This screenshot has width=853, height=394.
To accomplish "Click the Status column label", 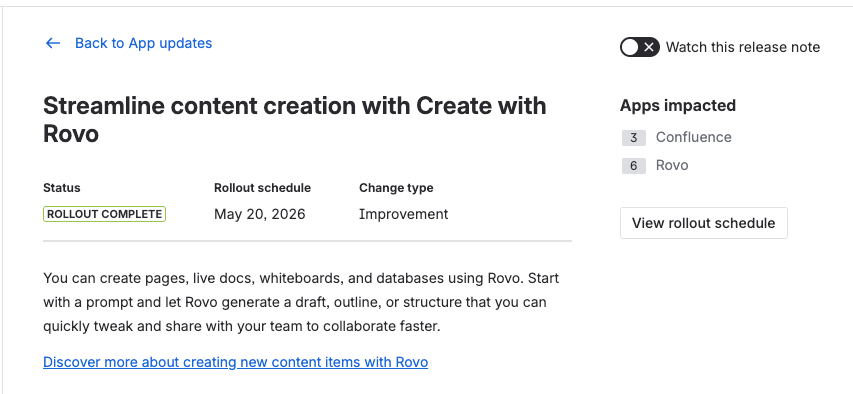I will click(61, 188).
